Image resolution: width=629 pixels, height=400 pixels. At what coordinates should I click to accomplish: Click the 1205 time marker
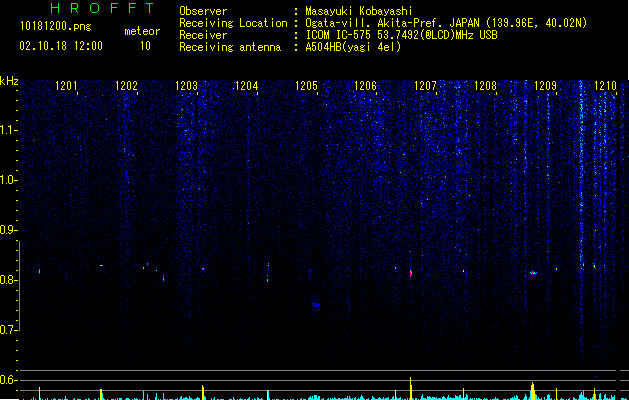point(306,86)
